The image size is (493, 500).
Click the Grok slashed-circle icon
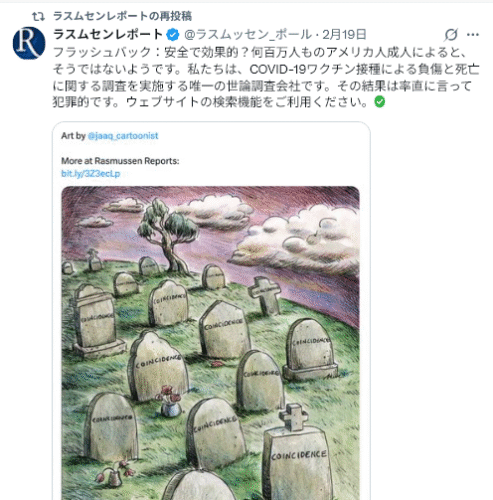click(451, 34)
